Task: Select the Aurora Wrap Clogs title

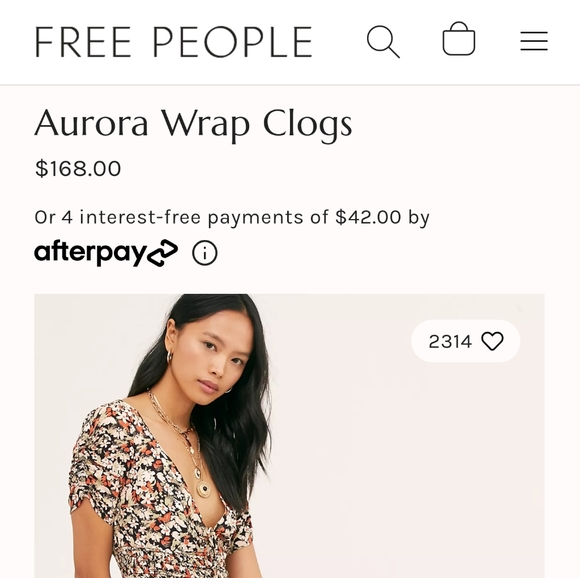Action: [193, 124]
